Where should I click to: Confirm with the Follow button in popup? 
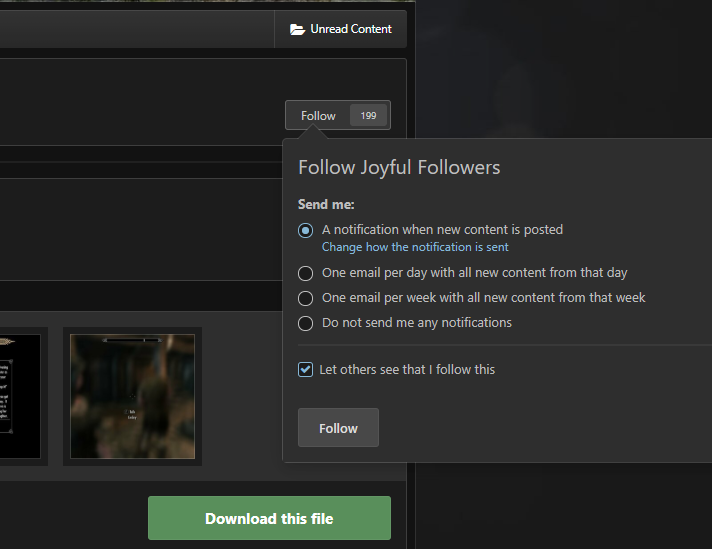338,428
